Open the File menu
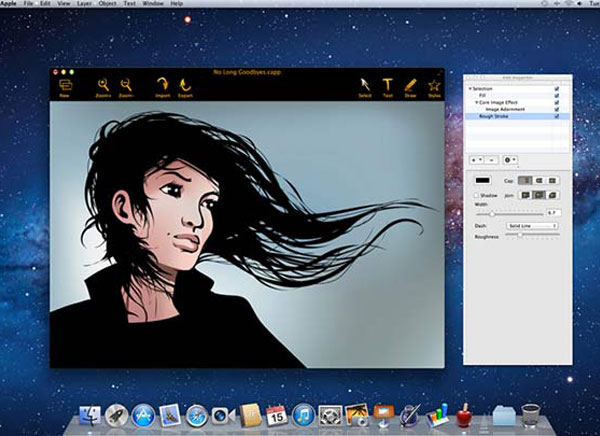The height and width of the screenshot is (436, 600). tap(28, 3)
